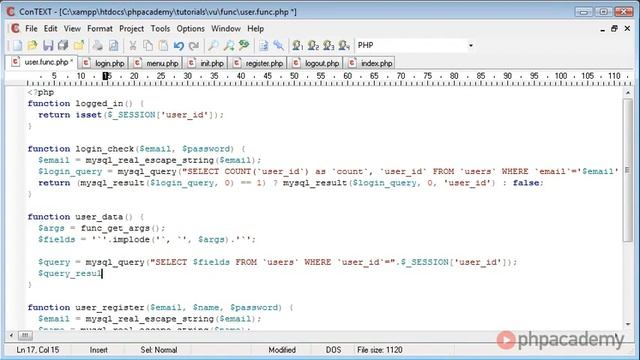Click the vertical scrollbar up arrow
The height and width of the screenshot is (360, 640).
[x=628, y=93]
